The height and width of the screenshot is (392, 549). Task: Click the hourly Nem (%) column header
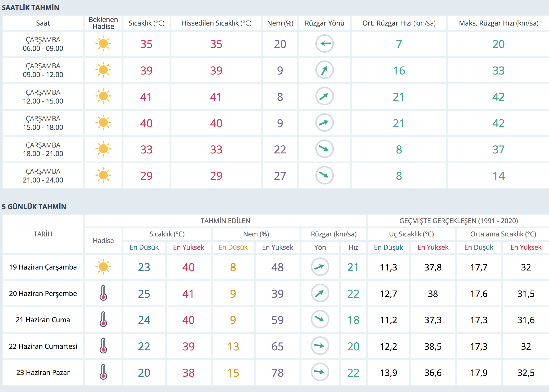[x=280, y=23]
